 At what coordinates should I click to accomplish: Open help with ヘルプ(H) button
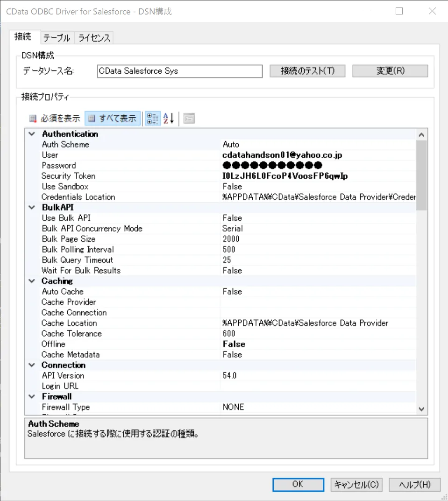(x=414, y=485)
